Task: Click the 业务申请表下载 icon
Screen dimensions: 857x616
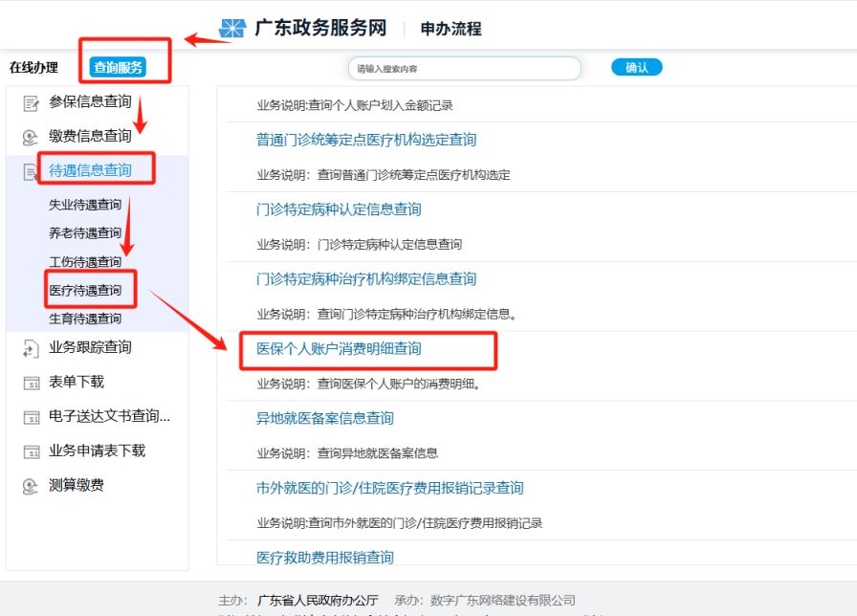Action: pos(31,451)
